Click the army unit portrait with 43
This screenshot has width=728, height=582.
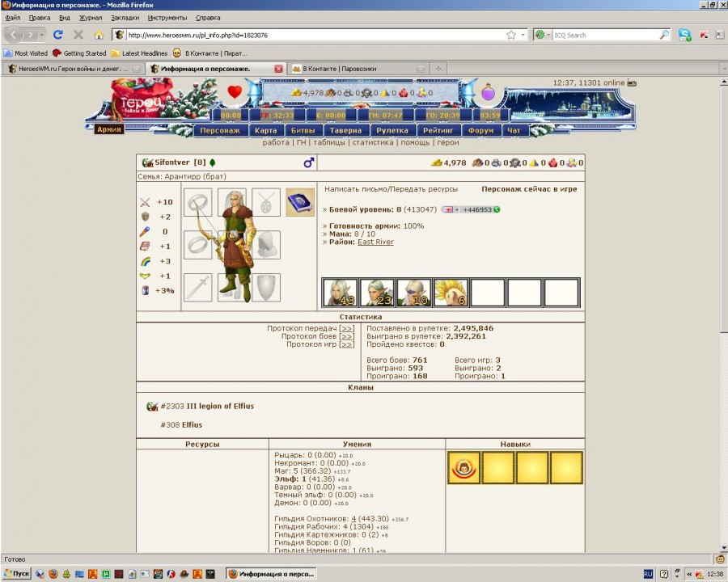coord(341,293)
